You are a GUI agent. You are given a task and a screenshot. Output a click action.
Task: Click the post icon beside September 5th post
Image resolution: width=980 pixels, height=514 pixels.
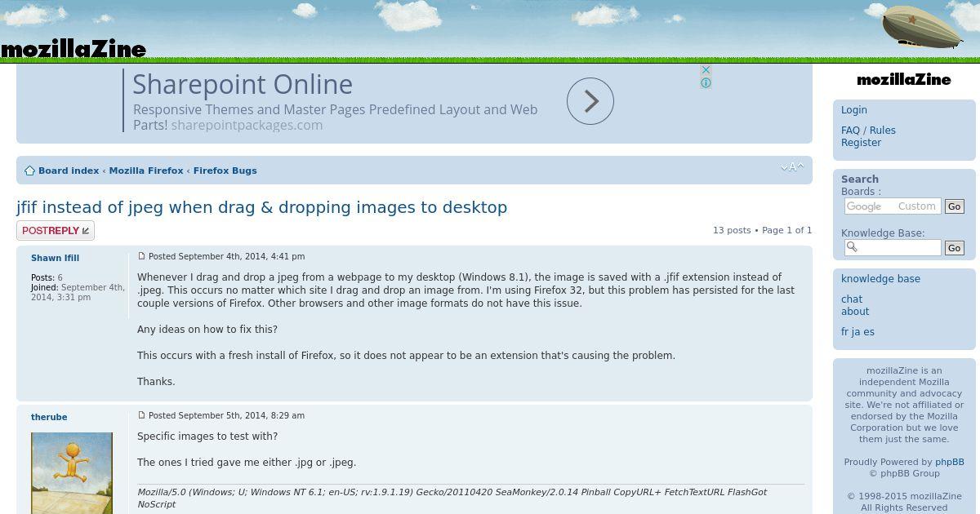coord(141,415)
